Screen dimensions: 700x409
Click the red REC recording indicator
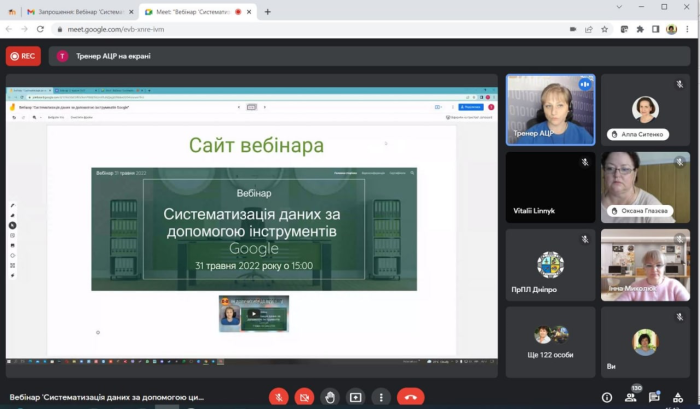(x=23, y=56)
